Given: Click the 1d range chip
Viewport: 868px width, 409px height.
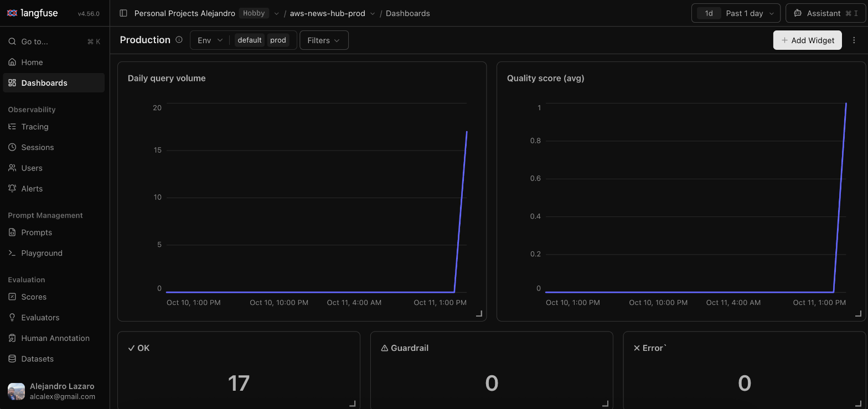Looking at the screenshot, I should pos(709,13).
